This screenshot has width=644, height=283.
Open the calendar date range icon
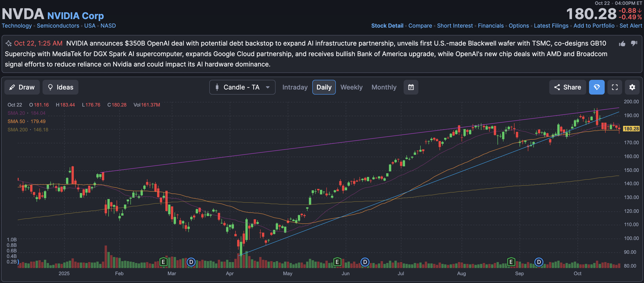click(411, 87)
